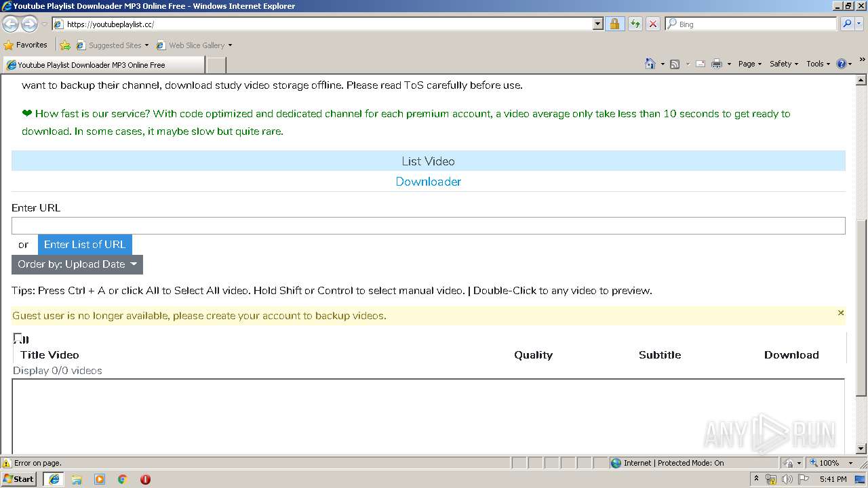Open the search provider dropdown arrow
The height and width of the screenshot is (488, 868).
(859, 24)
